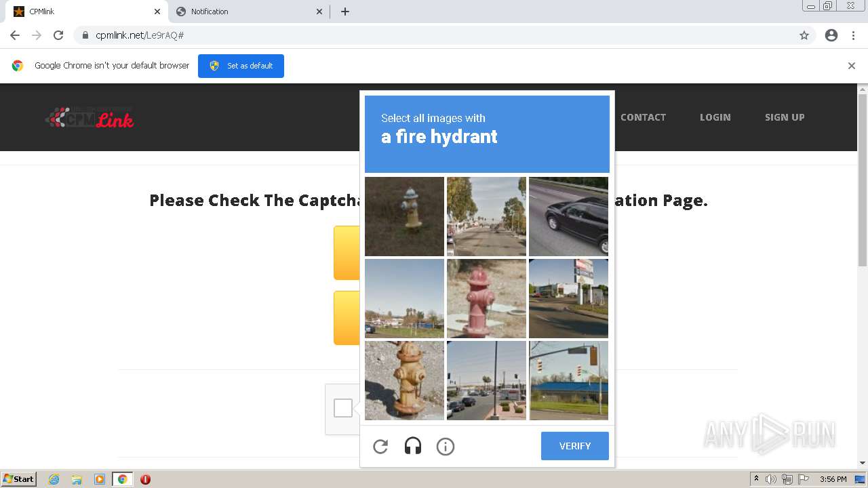The height and width of the screenshot is (488, 868).
Task: Reload the captcha challenge images
Action: 380,446
